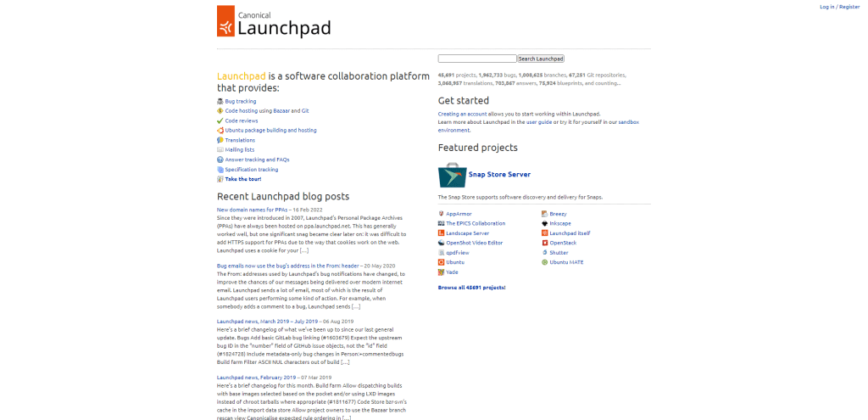
Task: Open the Creating an account link
Action: (x=463, y=114)
